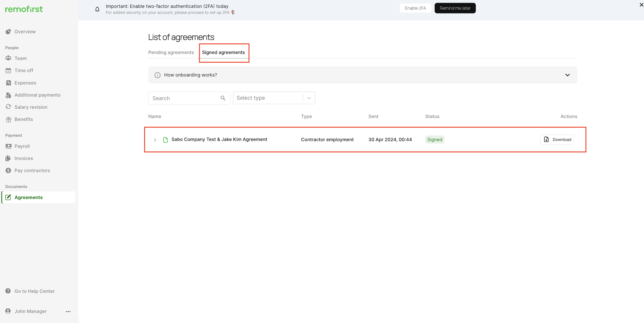Viewport: 644px width, 323px height.
Task: Click the Sent column header
Action: (373, 116)
